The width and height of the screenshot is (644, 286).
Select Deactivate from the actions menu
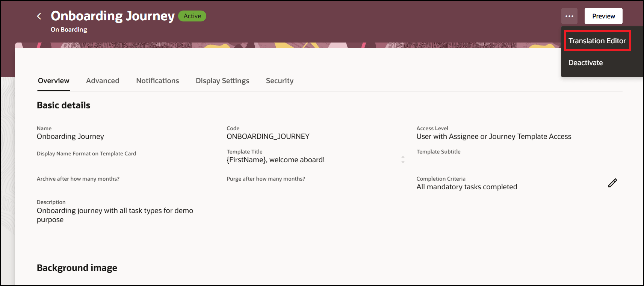click(x=585, y=63)
